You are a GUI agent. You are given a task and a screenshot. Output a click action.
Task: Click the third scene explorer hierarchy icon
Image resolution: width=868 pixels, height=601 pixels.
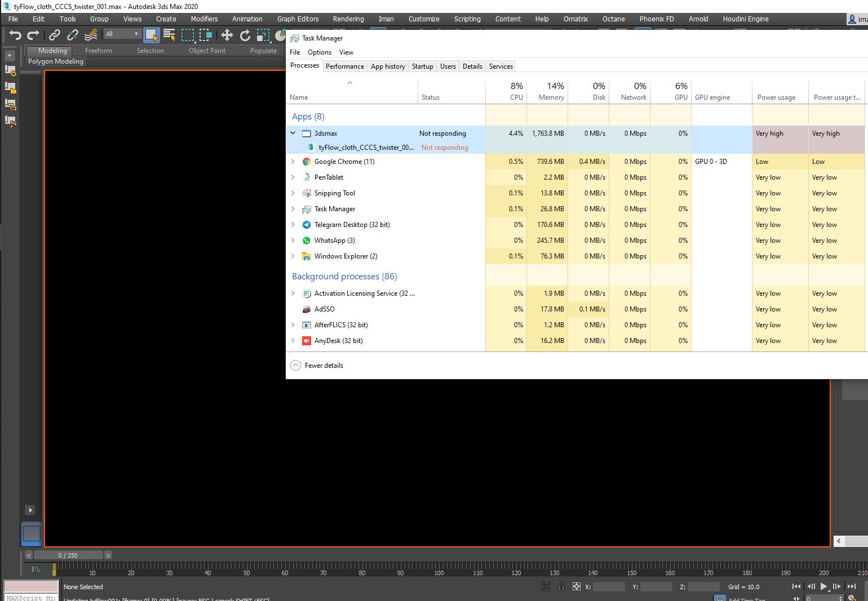pyautogui.click(x=10, y=104)
